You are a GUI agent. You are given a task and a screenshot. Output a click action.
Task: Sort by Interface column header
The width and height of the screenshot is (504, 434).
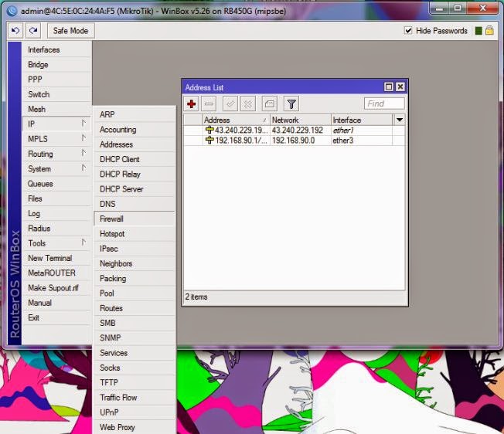[362, 120]
